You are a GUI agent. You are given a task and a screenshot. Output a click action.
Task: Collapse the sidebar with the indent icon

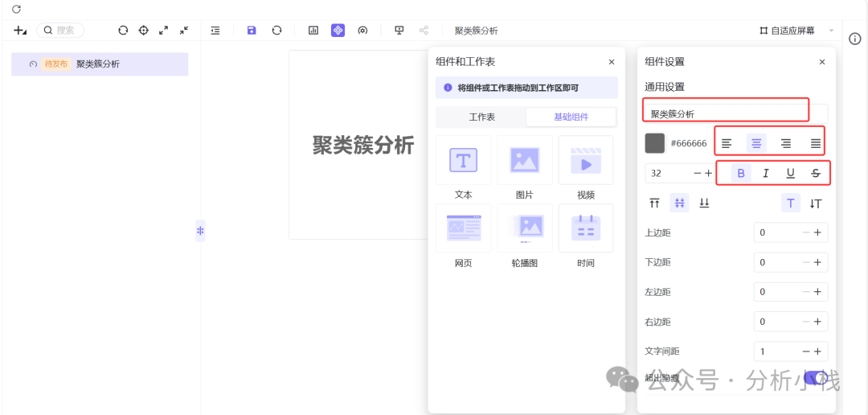(x=215, y=31)
